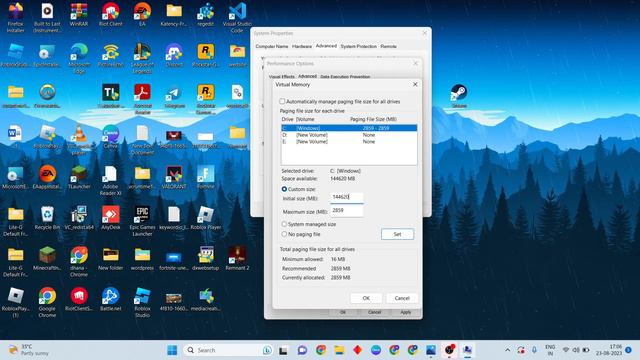Open Microsoft Edge desktop shortcut
The width and height of the screenshot is (640, 360).
coord(79,58)
